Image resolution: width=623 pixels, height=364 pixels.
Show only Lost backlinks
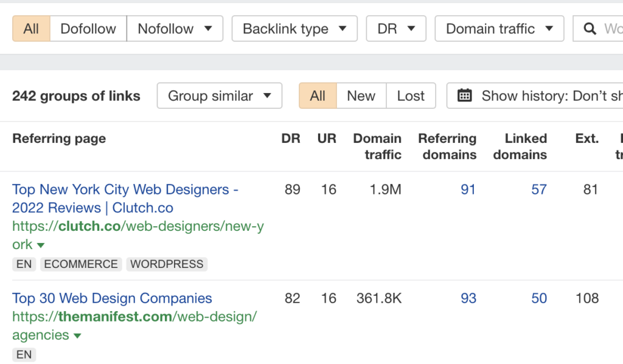coord(411,96)
